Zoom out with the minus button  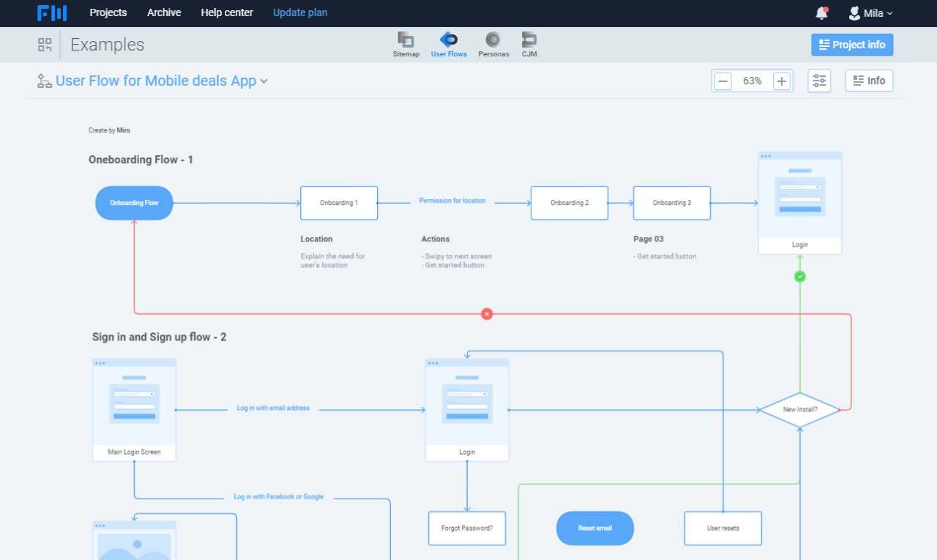[723, 81]
